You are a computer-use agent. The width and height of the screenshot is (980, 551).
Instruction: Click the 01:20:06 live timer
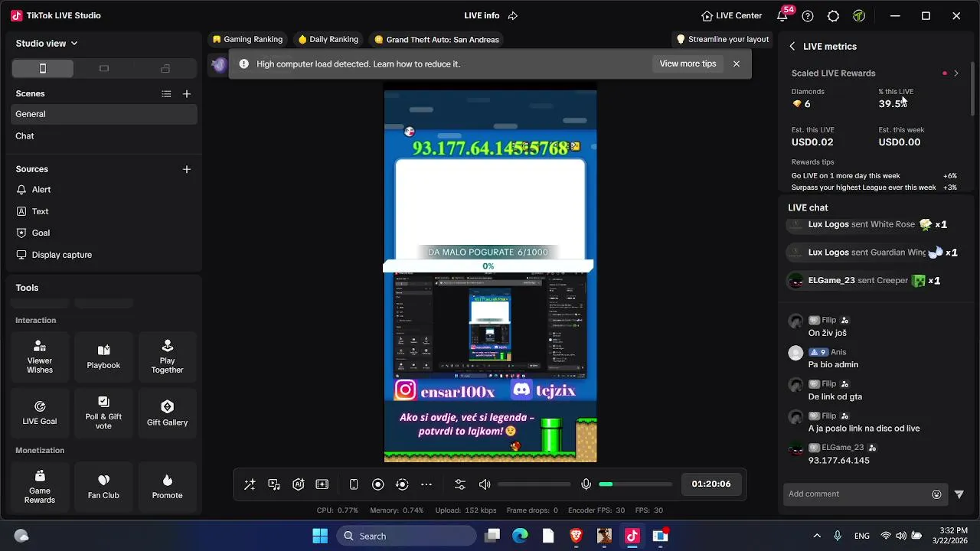pyautogui.click(x=710, y=484)
